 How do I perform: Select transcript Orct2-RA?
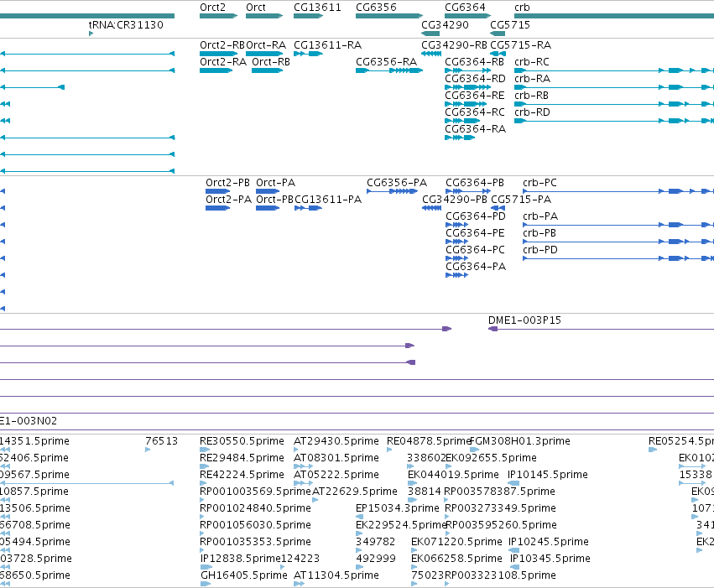pyautogui.click(x=216, y=70)
